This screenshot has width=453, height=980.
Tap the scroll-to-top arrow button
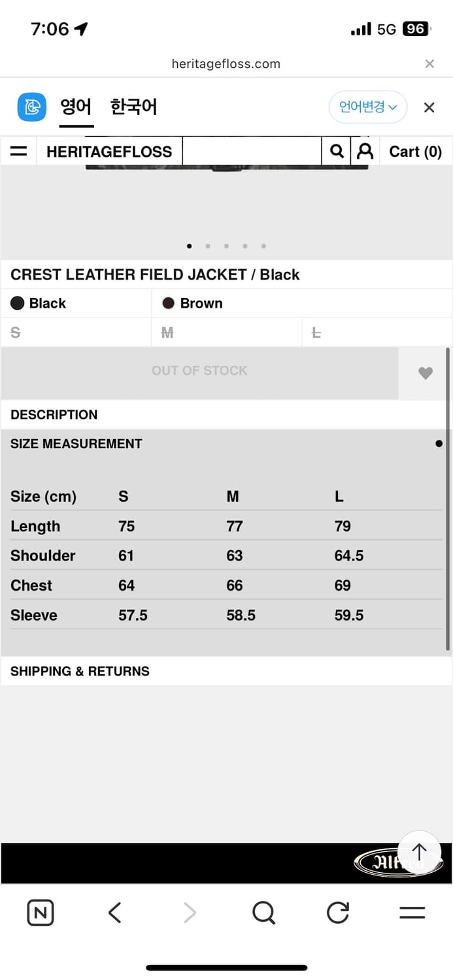tap(419, 852)
